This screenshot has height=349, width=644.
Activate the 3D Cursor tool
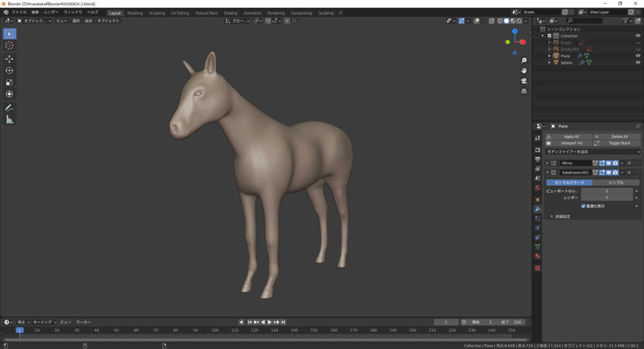click(10, 46)
